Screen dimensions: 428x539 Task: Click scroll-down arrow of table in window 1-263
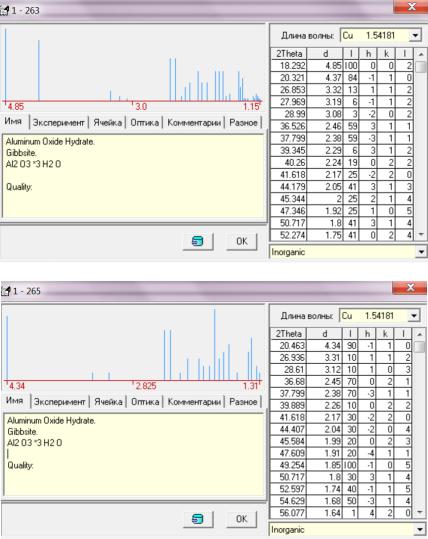click(421, 234)
